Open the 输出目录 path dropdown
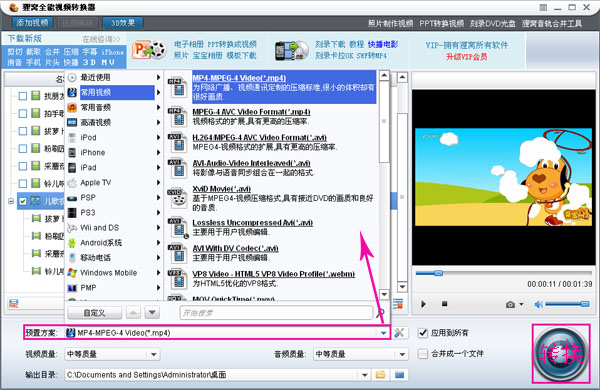Viewport: 600px width, 390px height. click(x=365, y=375)
